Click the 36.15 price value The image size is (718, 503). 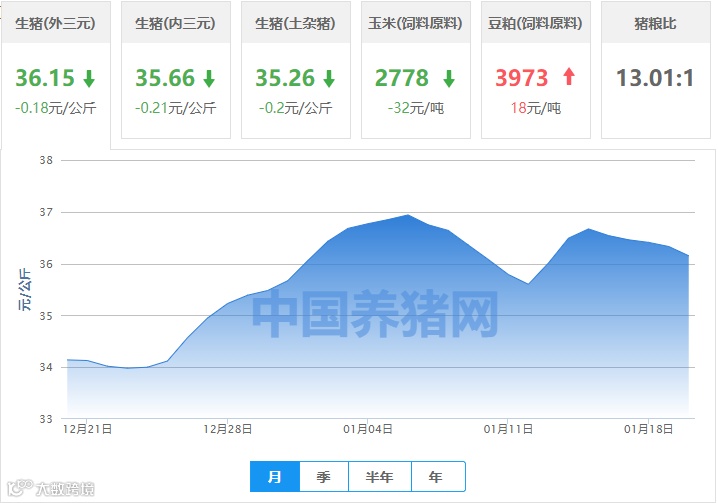(x=45, y=78)
